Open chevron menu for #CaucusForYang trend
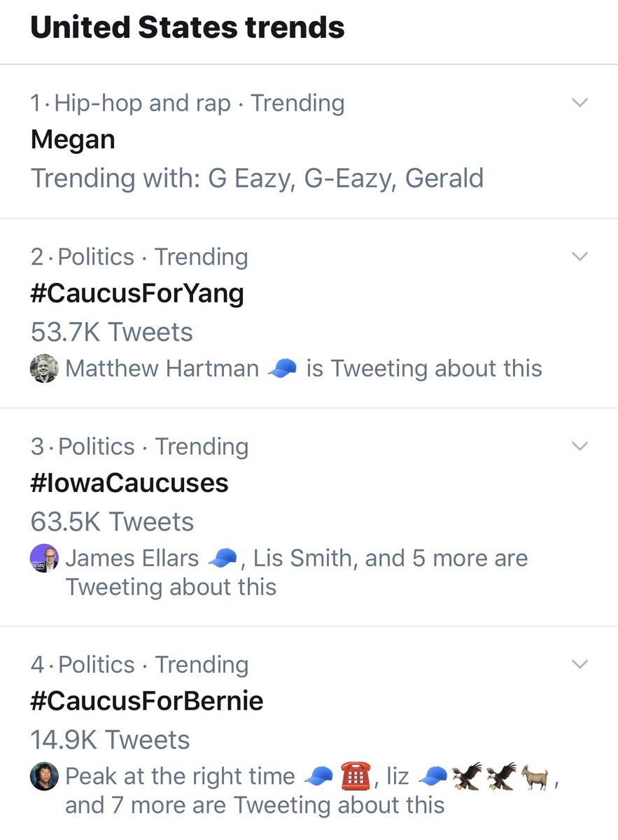 (x=579, y=256)
